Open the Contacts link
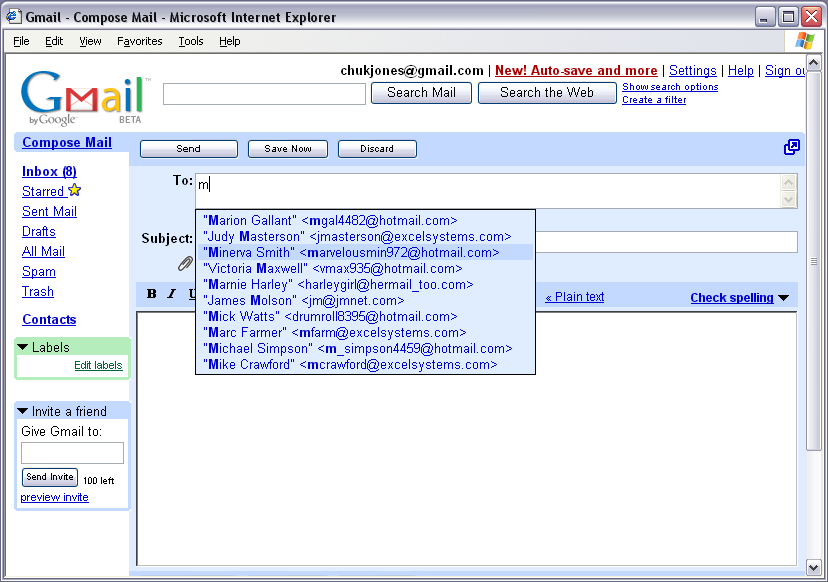The width and height of the screenshot is (828, 582). 49,320
